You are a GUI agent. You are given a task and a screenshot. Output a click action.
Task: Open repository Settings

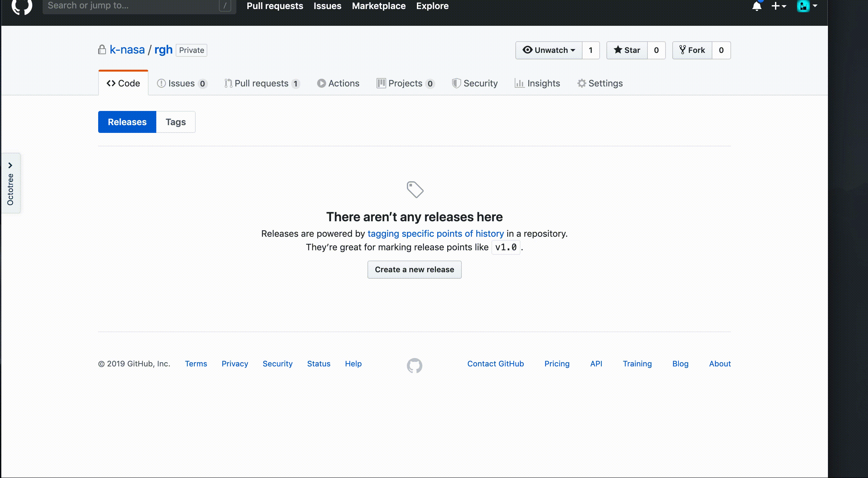coord(600,83)
